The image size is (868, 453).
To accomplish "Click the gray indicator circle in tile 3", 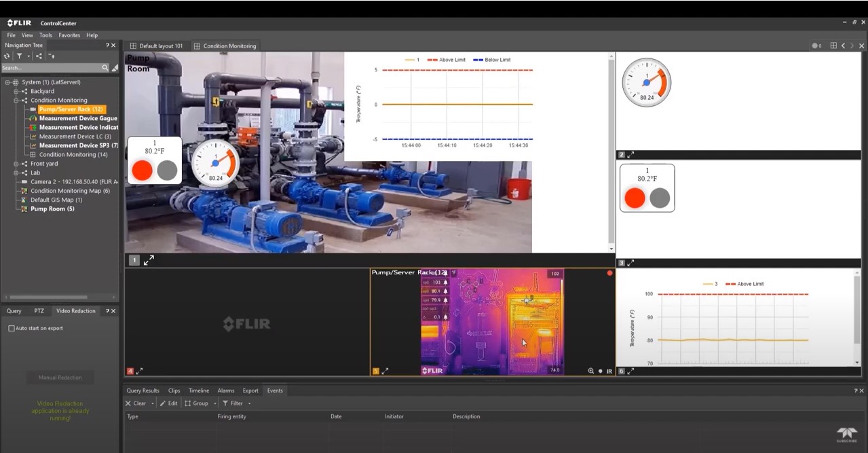I will 660,198.
